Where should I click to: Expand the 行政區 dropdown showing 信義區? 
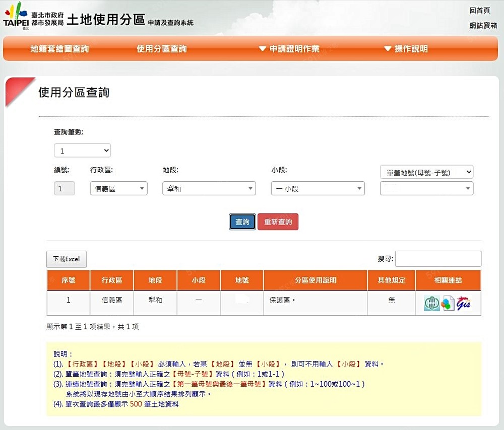click(118, 189)
